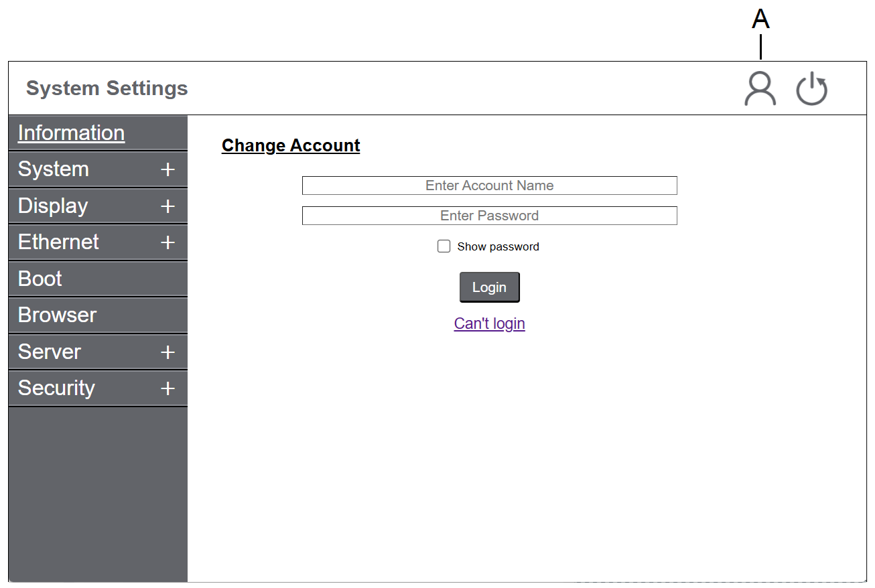
Task: Expand the Display menu plus icon
Action: tap(167, 206)
